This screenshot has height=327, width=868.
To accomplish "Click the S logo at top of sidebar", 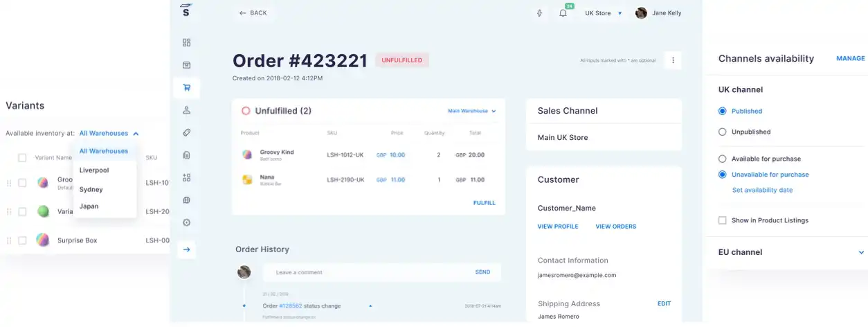I will (186, 10).
